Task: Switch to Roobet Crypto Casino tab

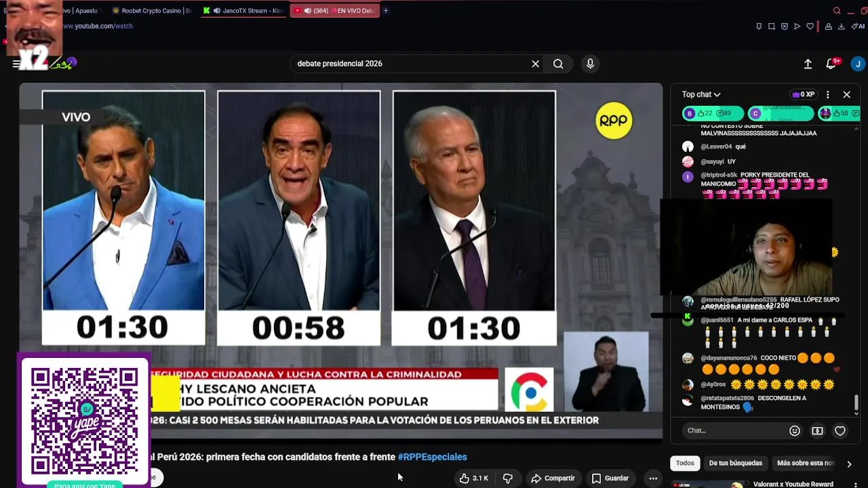Action: pyautogui.click(x=151, y=10)
